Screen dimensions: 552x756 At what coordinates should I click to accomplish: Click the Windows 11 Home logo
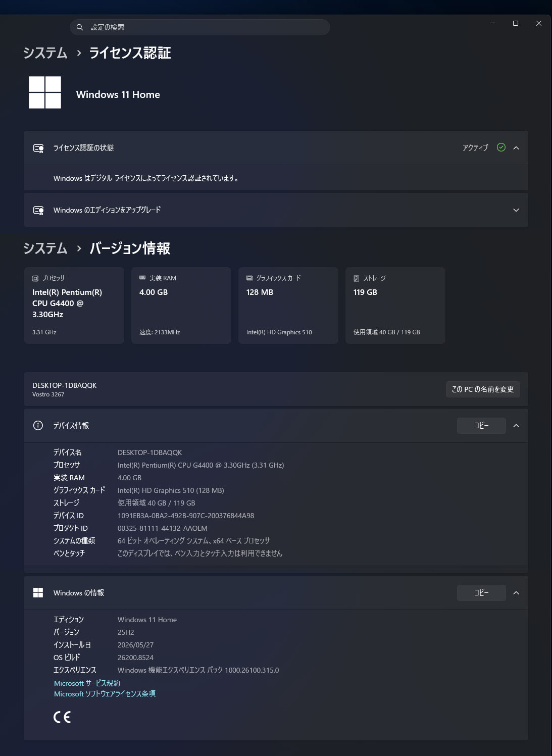tap(45, 92)
